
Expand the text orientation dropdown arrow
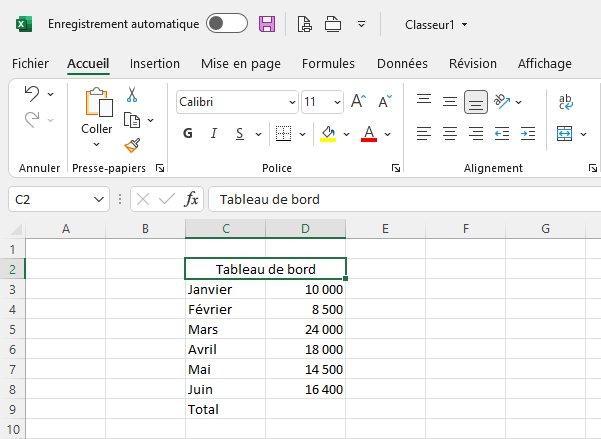click(x=518, y=102)
